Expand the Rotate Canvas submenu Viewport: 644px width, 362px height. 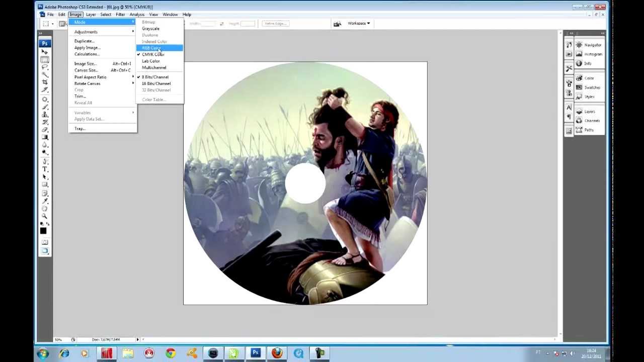pyautogui.click(x=102, y=83)
